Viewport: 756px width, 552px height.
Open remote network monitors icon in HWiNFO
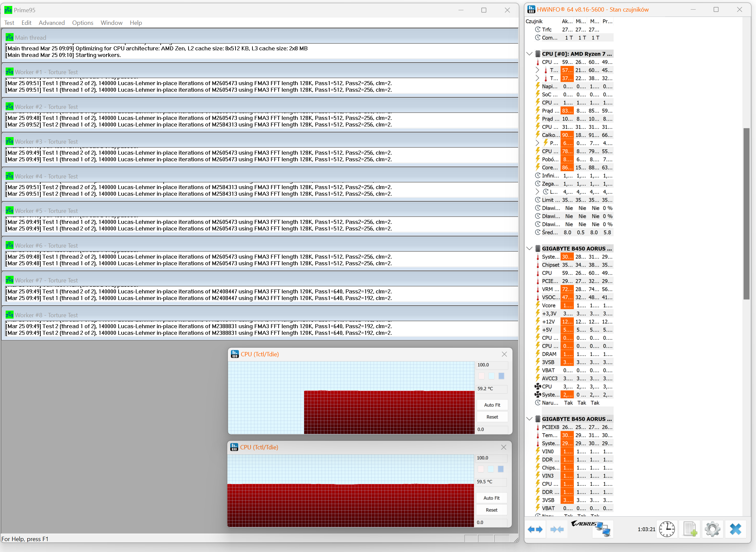[603, 529]
